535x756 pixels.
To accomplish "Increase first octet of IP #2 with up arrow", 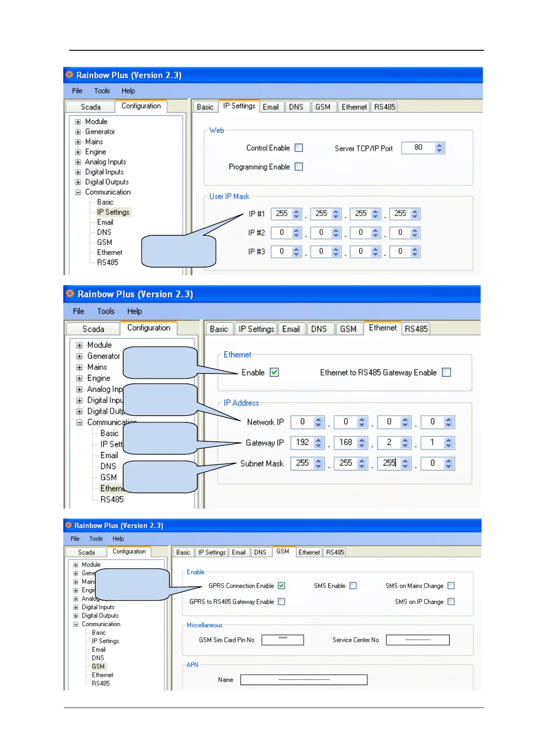I will coord(296,230).
